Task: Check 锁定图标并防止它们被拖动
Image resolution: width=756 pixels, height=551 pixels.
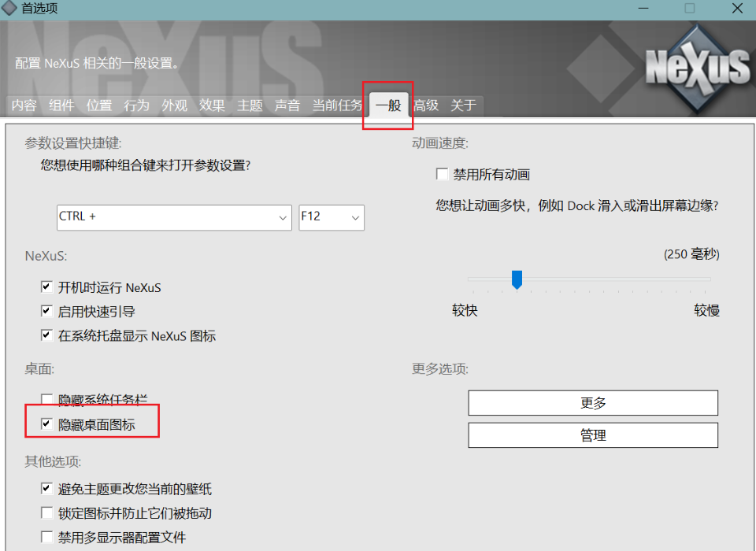Action: (x=47, y=513)
